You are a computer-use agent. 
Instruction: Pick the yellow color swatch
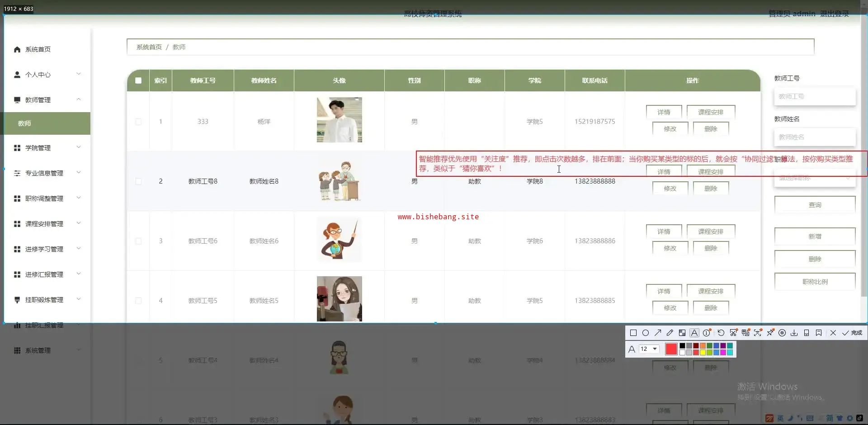tap(703, 352)
